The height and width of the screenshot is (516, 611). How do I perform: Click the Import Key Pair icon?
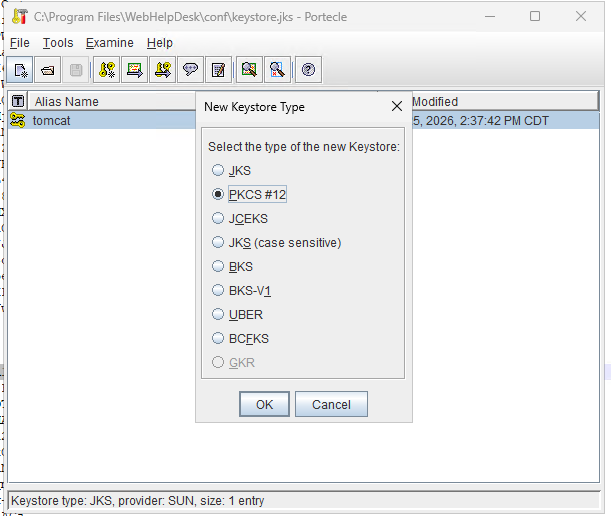point(162,70)
